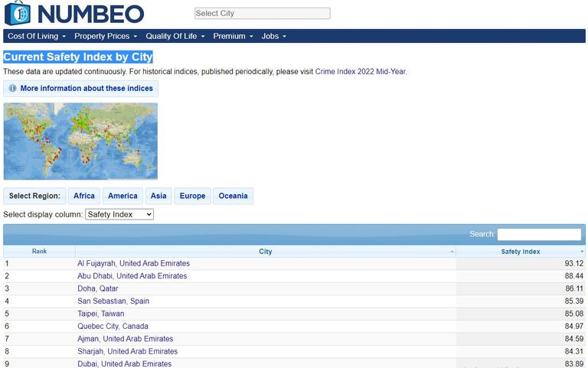Viewport: 588px width, 368px height.
Task: Select the Oceania region button
Action: (233, 196)
